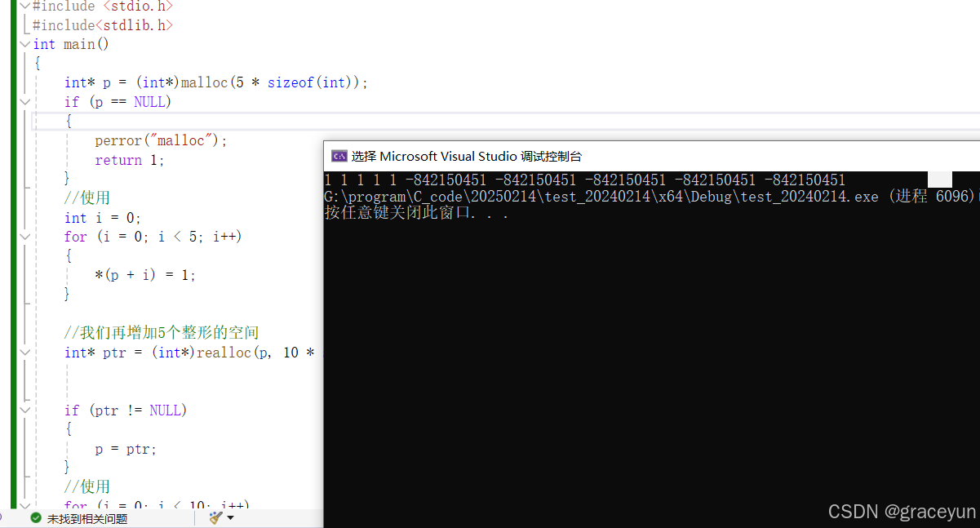Click the malloc(5 * sizeof(int)) line

[217, 82]
